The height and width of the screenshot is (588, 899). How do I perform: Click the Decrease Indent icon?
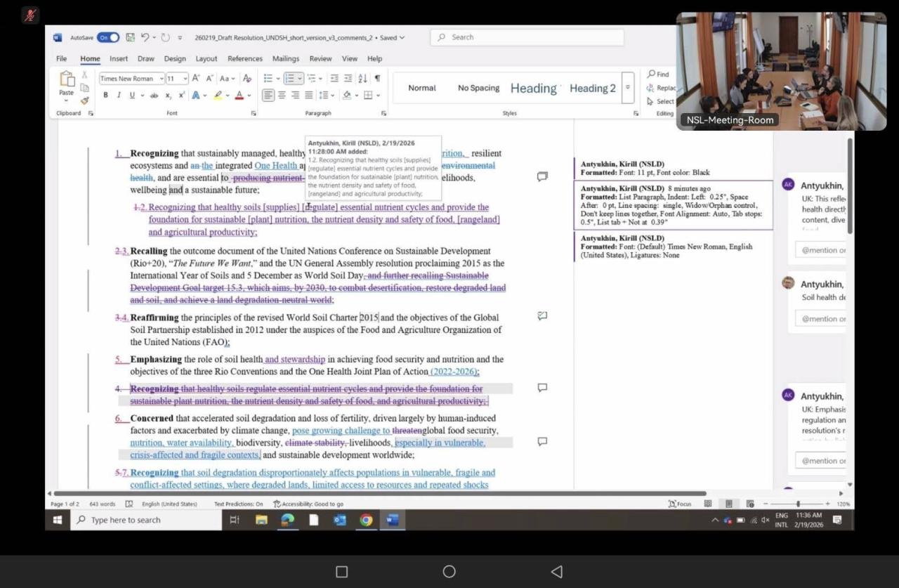click(x=334, y=79)
